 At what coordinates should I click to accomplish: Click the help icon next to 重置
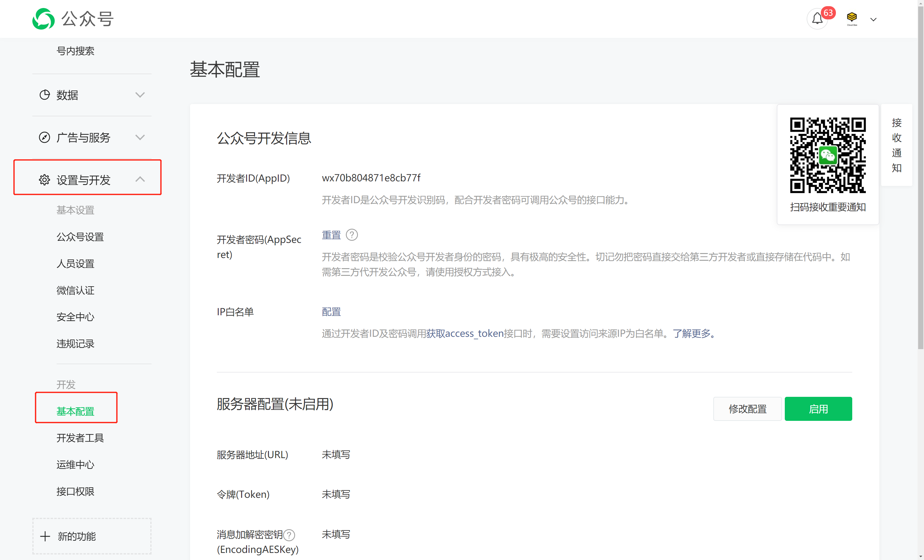point(351,235)
